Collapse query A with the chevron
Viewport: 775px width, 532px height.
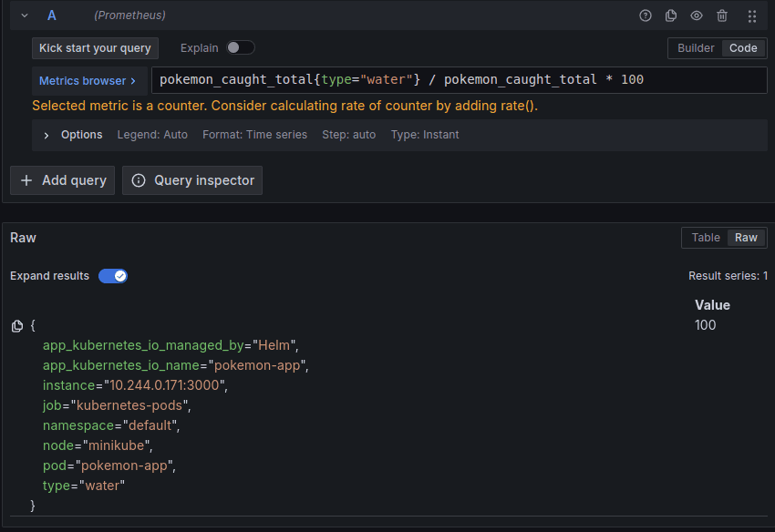(25, 15)
